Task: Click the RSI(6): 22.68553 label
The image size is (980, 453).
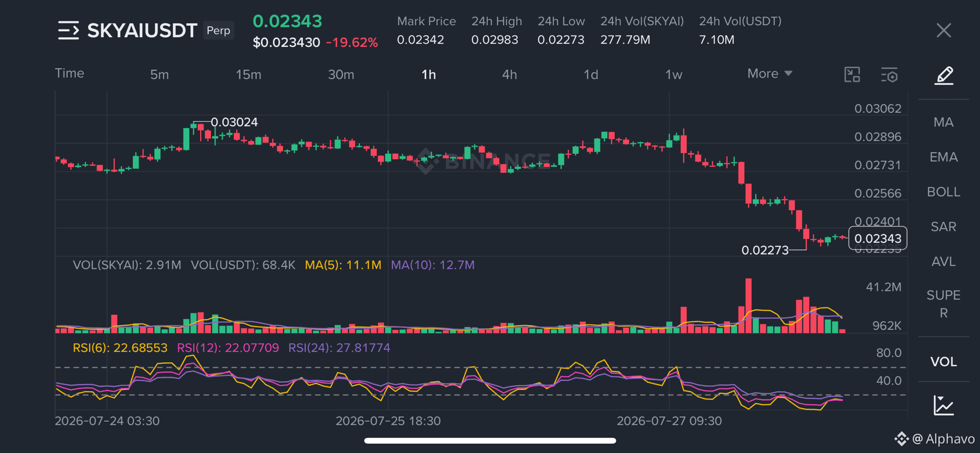Action: [x=120, y=348]
